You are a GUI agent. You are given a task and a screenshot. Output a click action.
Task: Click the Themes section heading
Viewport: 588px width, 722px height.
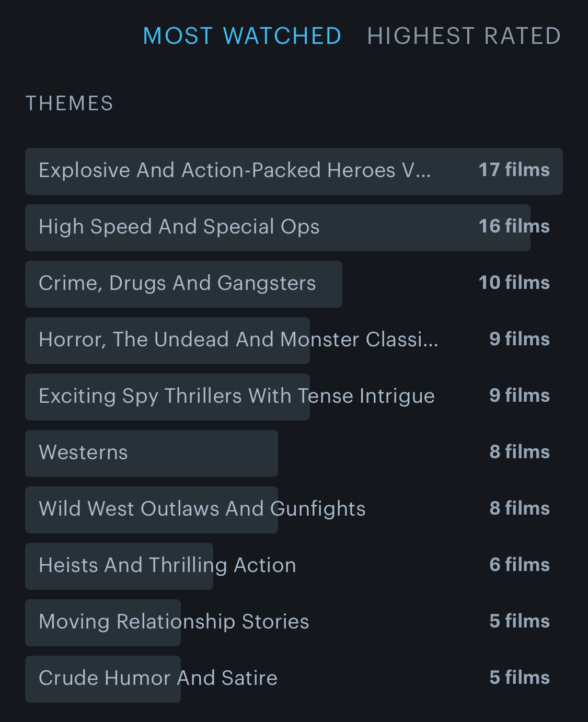70,103
